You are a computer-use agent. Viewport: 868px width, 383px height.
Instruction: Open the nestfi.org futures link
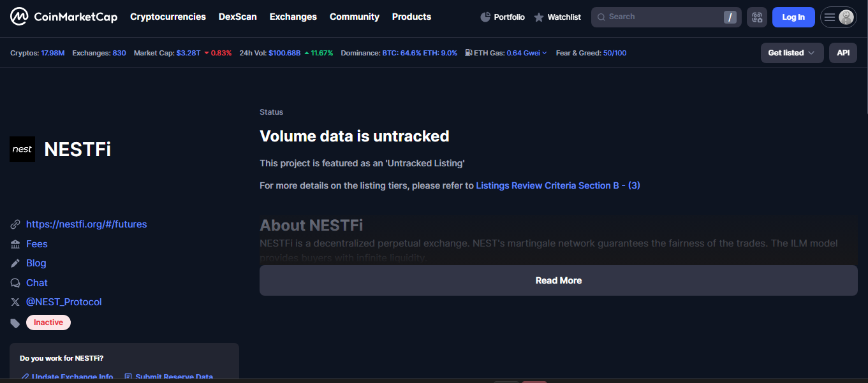[x=87, y=224]
